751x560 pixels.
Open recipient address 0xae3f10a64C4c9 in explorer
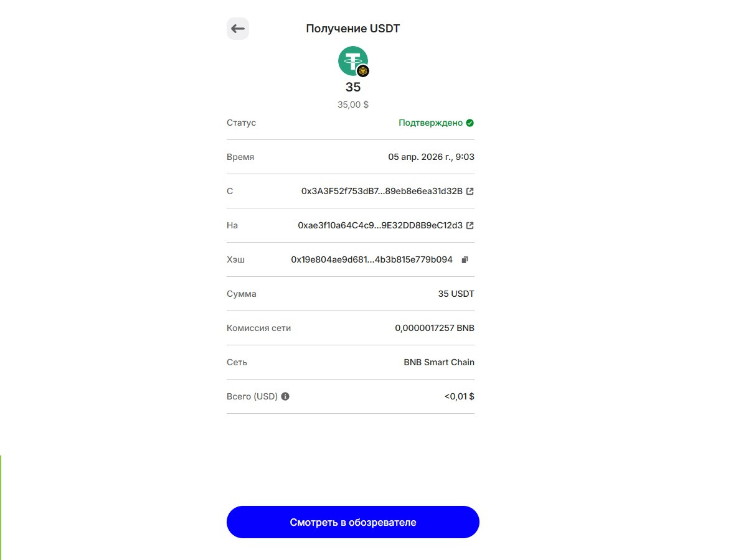pos(470,225)
